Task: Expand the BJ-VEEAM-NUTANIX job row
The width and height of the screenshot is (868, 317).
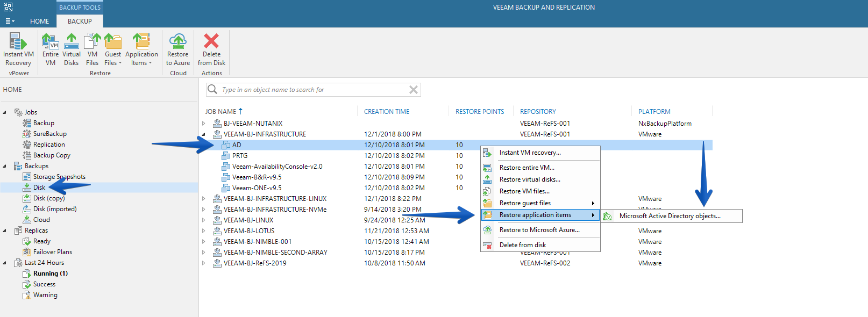Action: coord(204,123)
